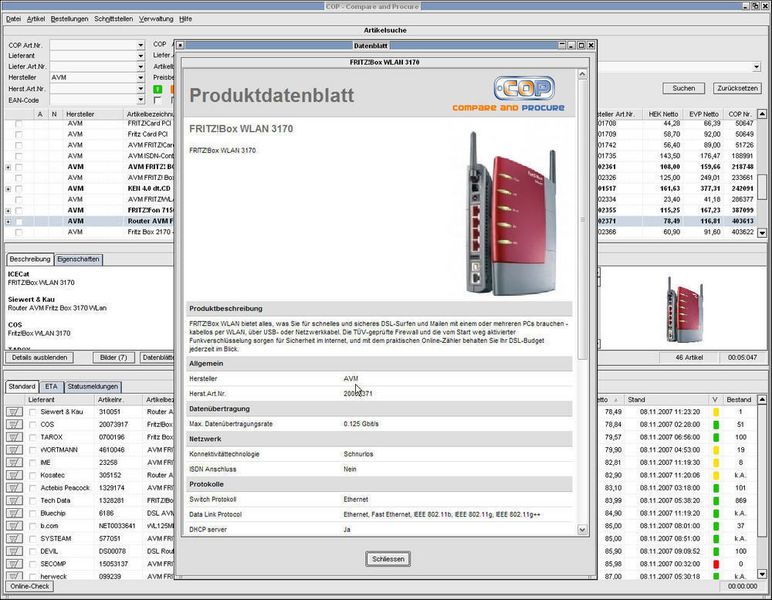Click cart icon in Bluechip row
The height and width of the screenshot is (600, 772).
pyautogui.click(x=14, y=513)
